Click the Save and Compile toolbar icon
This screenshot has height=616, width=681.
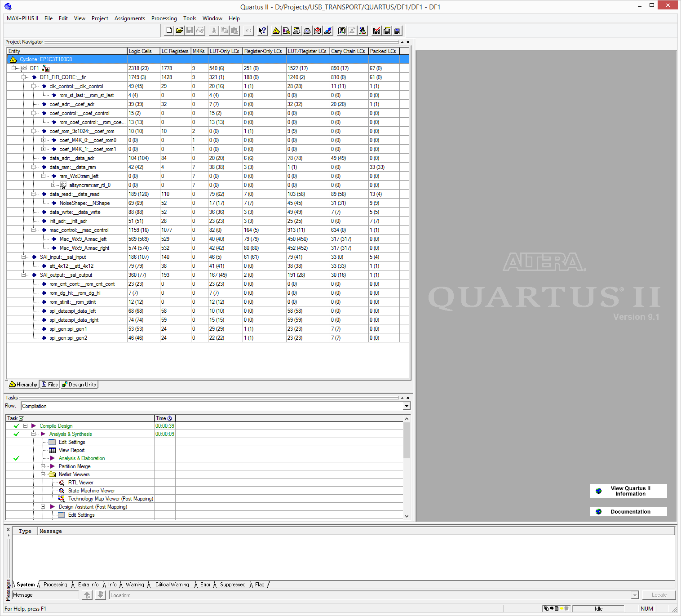[387, 31]
